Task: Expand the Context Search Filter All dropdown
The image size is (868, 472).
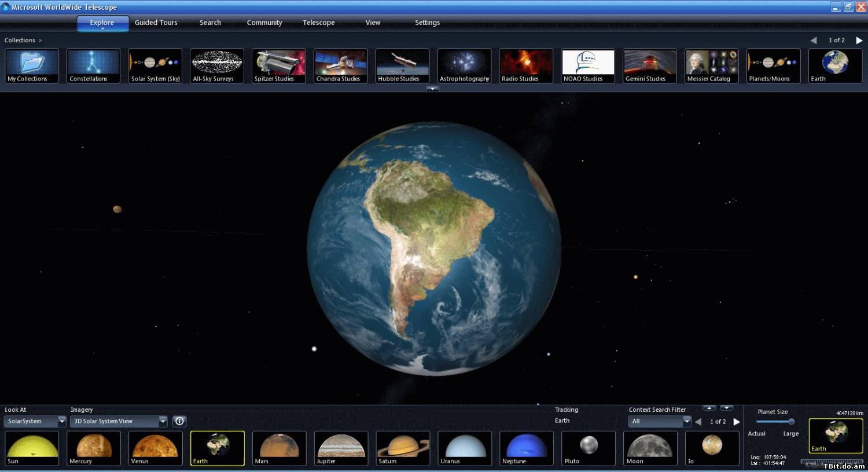Action: (x=687, y=421)
